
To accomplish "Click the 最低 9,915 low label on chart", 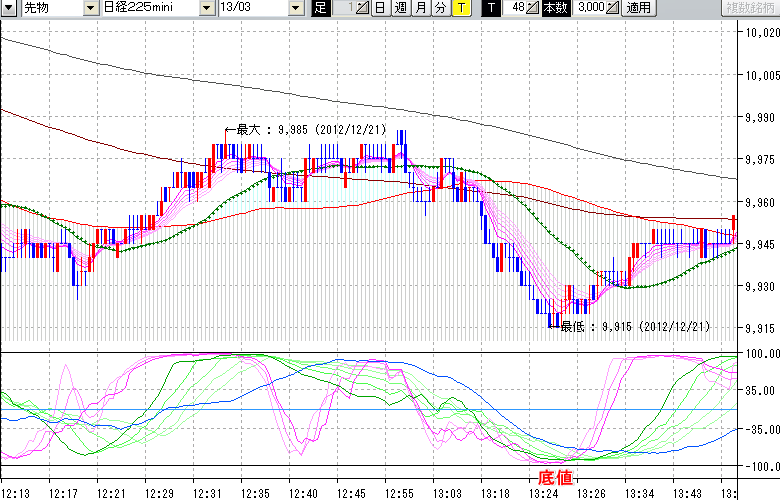I will click(x=634, y=326).
